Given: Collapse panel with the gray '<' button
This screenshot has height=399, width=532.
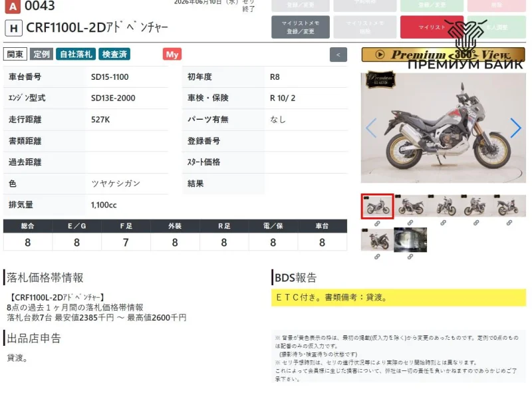Looking at the screenshot, I should click(338, 55).
